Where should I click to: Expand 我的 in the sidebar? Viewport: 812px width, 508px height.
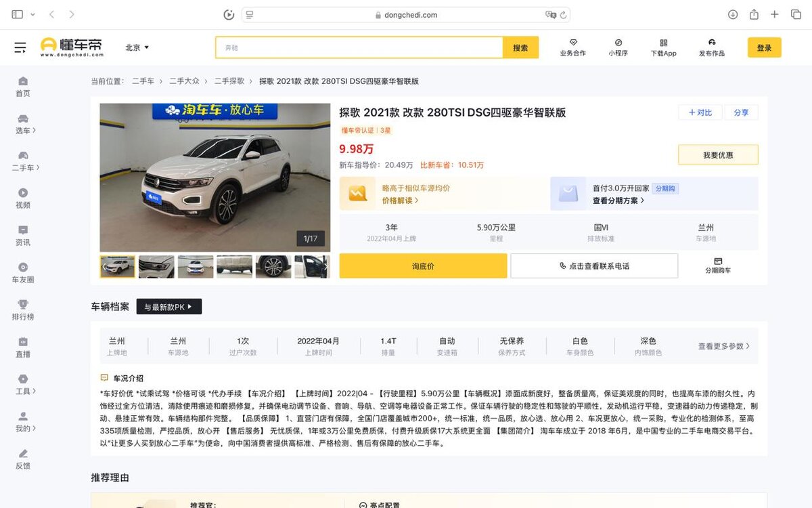pos(24,422)
